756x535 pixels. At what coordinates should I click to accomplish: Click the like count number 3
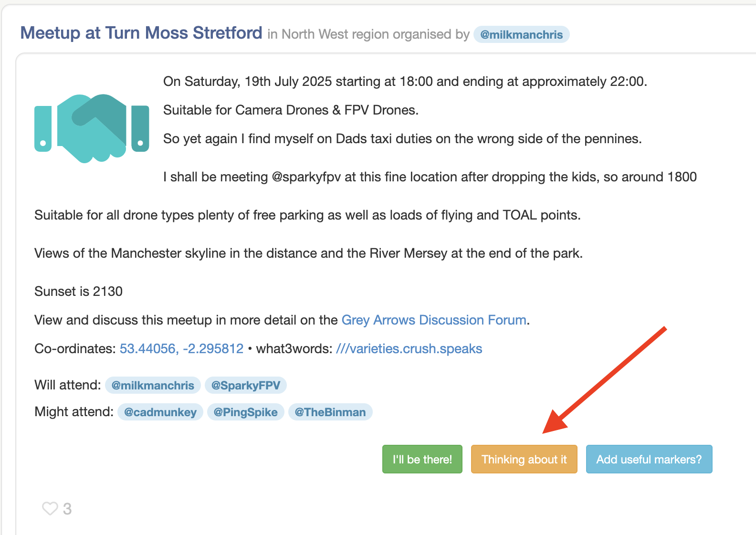(67, 509)
